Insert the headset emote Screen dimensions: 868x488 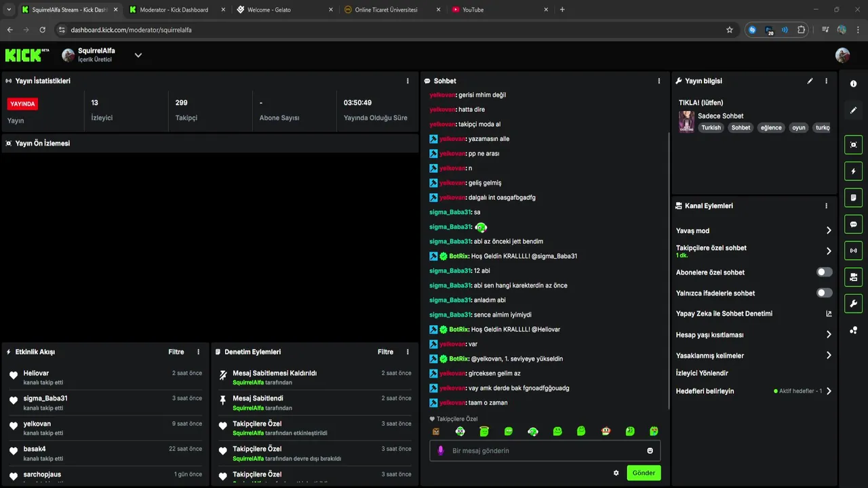point(533,431)
